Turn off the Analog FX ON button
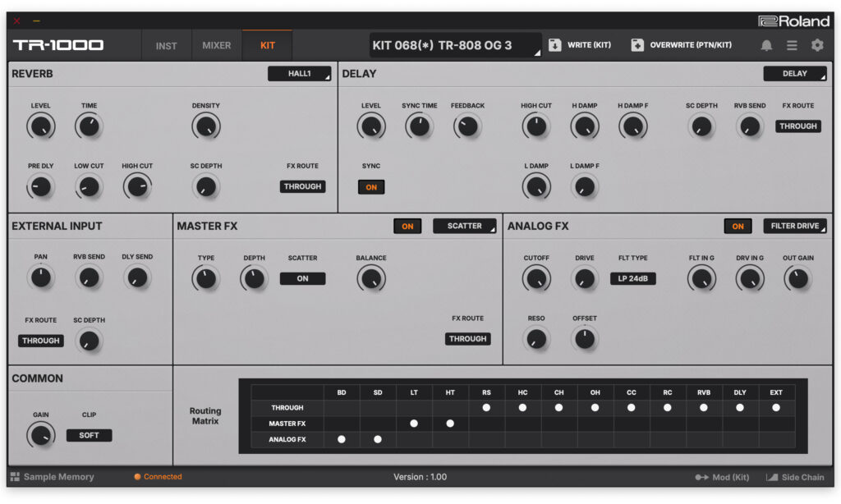The height and width of the screenshot is (504, 841). tap(738, 226)
